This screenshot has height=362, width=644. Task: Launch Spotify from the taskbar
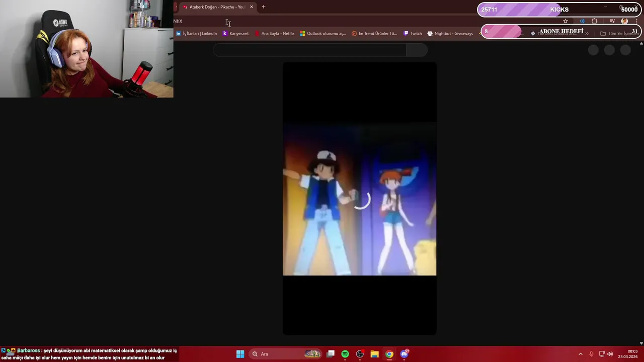(x=345, y=354)
